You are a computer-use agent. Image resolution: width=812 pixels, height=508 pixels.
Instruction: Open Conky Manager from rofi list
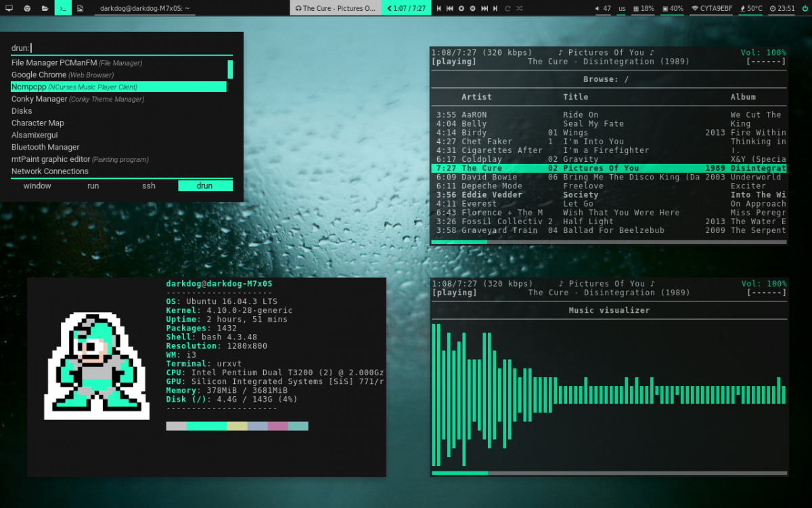118,99
